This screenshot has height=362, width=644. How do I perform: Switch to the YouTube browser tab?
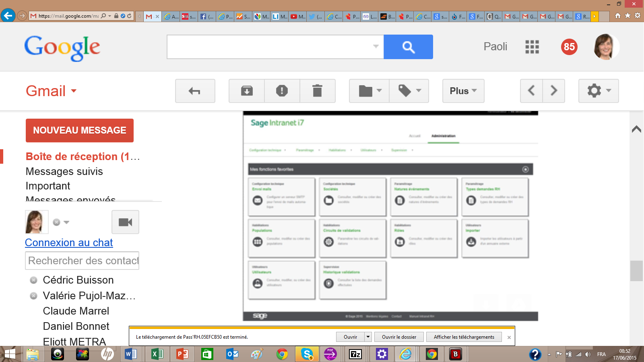(298, 16)
